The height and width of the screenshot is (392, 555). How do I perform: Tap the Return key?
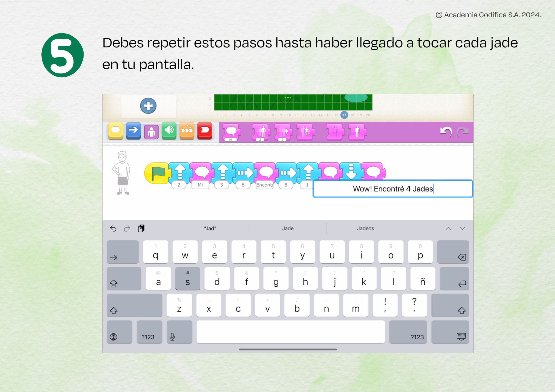click(454, 279)
